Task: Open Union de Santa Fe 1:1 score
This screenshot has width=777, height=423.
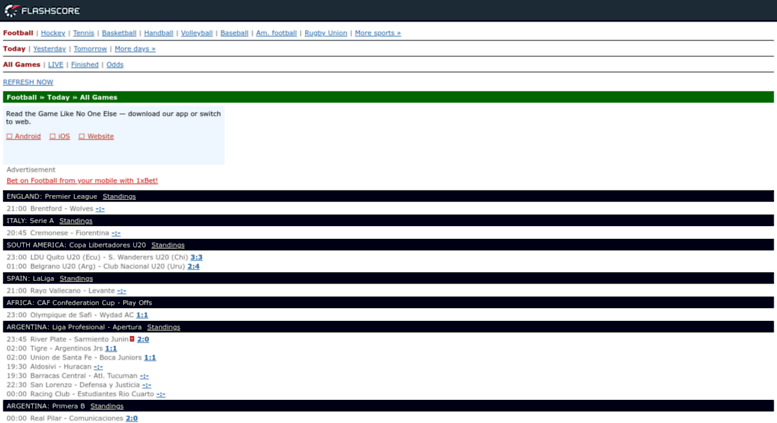Action: point(150,358)
